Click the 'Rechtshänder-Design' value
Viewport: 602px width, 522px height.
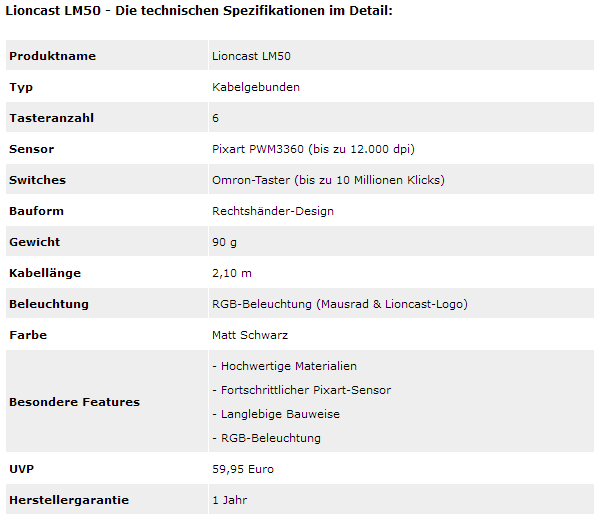tap(273, 211)
